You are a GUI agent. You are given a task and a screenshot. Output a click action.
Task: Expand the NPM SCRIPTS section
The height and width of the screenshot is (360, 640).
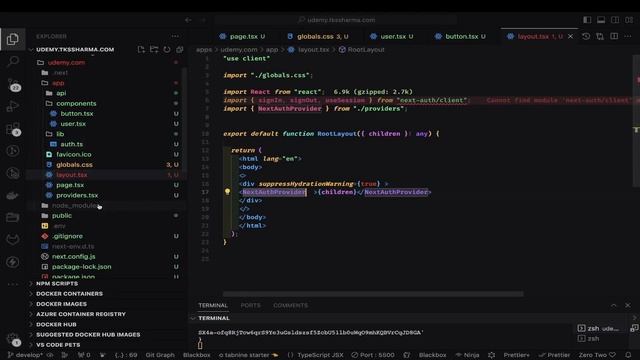(x=57, y=283)
